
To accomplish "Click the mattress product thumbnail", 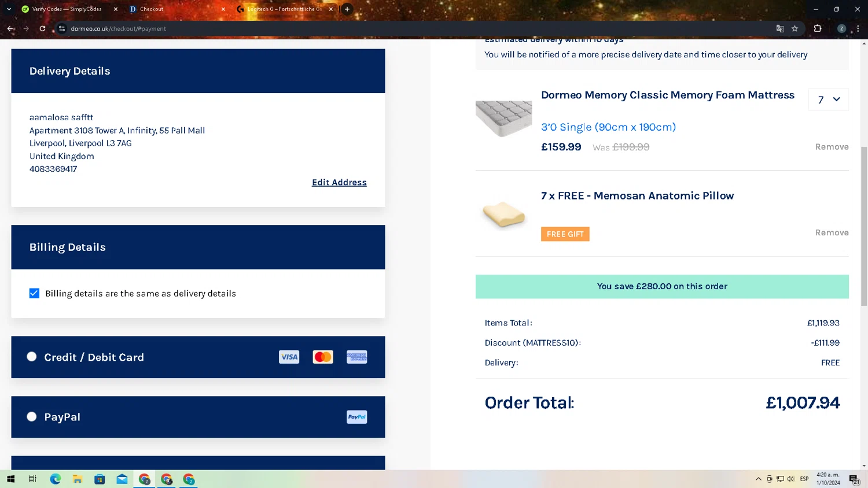I will coord(503,119).
